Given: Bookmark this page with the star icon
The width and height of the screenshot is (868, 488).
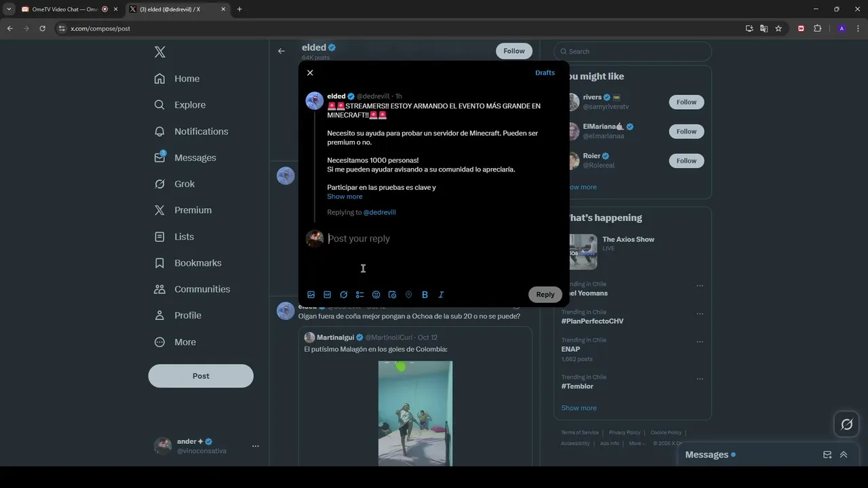Looking at the screenshot, I should tap(778, 28).
